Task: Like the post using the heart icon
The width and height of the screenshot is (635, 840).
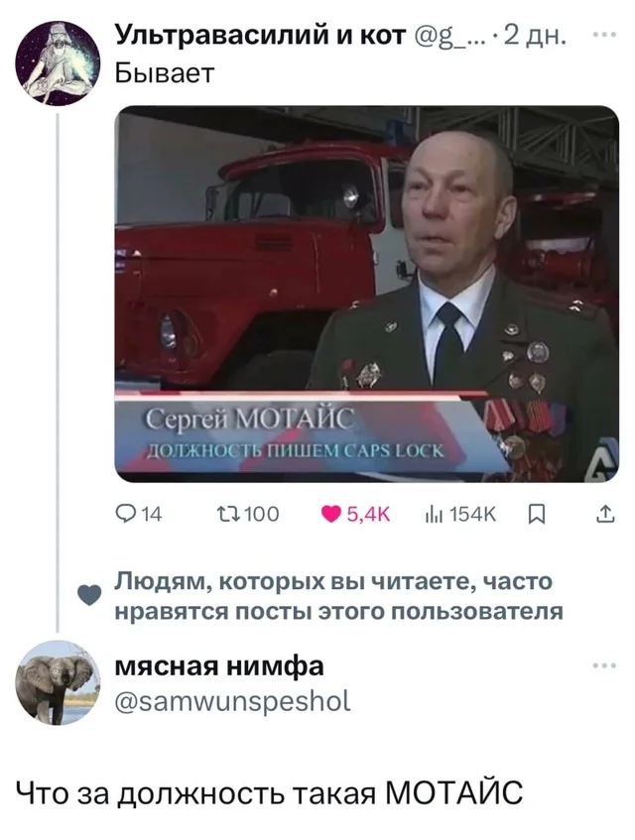Action: [331, 515]
